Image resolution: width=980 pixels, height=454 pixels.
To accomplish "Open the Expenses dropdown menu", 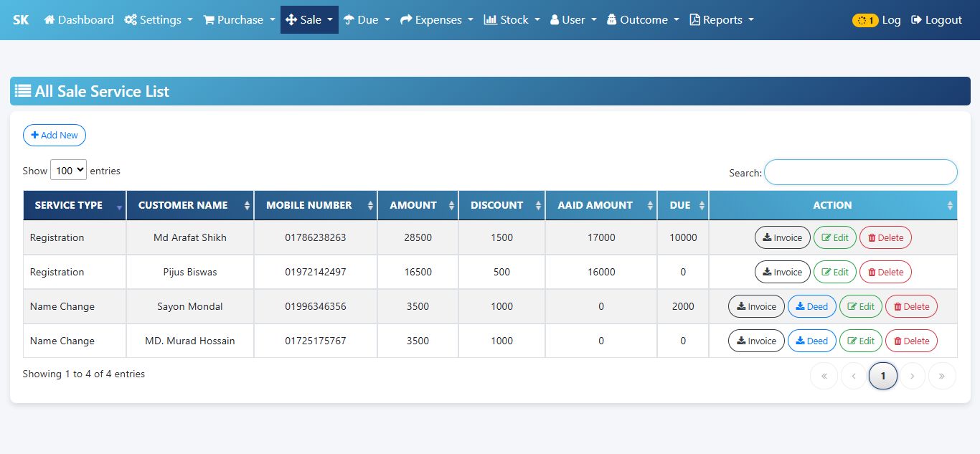I will pyautogui.click(x=437, y=20).
